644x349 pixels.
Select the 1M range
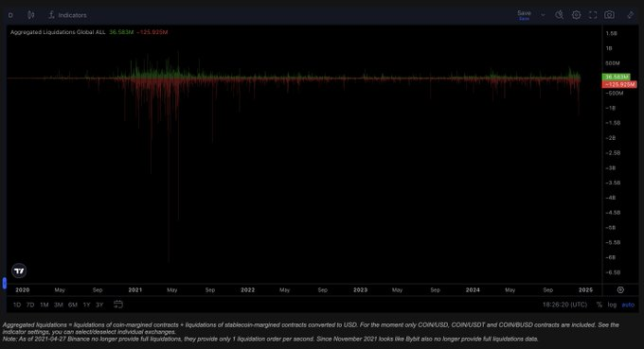(x=45, y=305)
